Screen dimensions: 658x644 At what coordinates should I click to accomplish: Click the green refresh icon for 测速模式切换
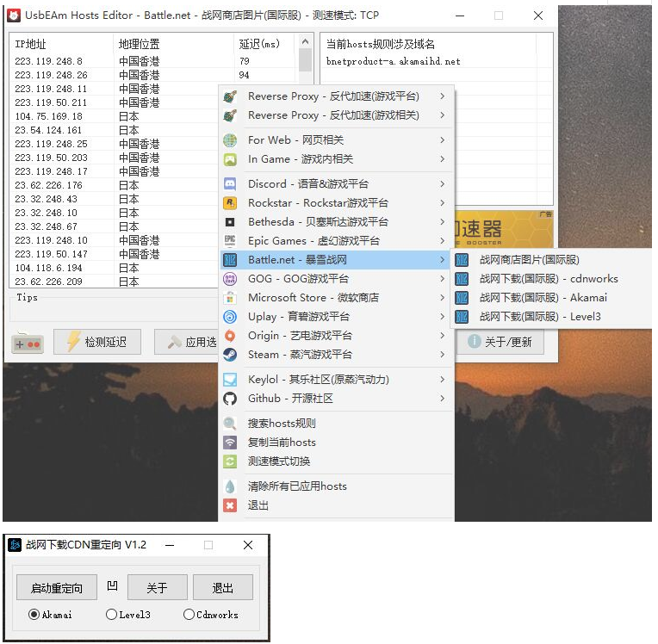pyautogui.click(x=230, y=461)
